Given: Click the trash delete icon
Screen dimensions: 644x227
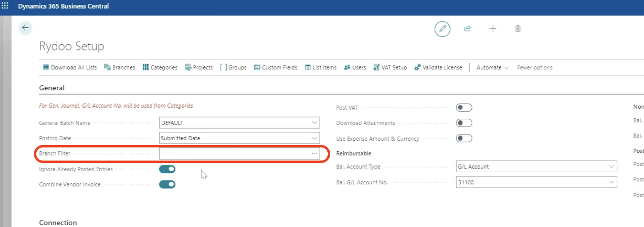Looking at the screenshot, I should (x=518, y=29).
